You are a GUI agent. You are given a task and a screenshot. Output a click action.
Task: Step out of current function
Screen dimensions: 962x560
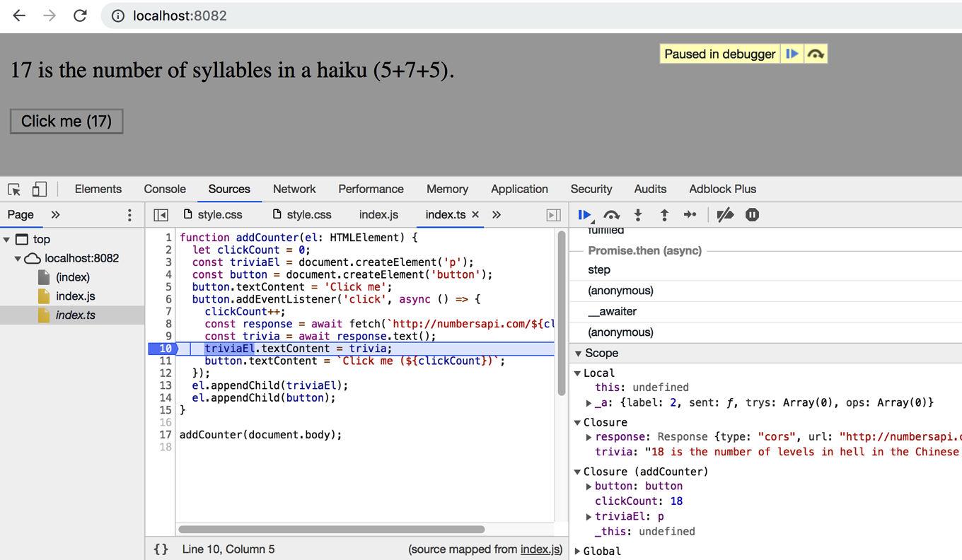tap(664, 215)
